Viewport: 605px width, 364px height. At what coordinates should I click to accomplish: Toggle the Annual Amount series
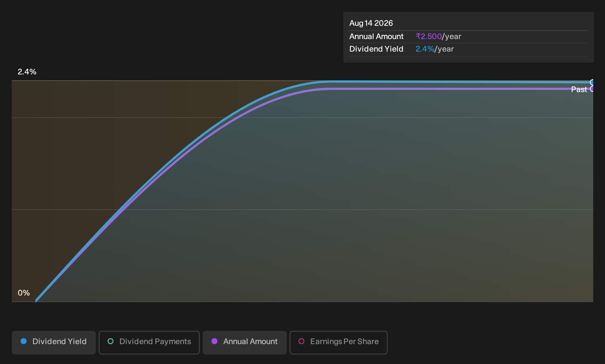(245, 343)
